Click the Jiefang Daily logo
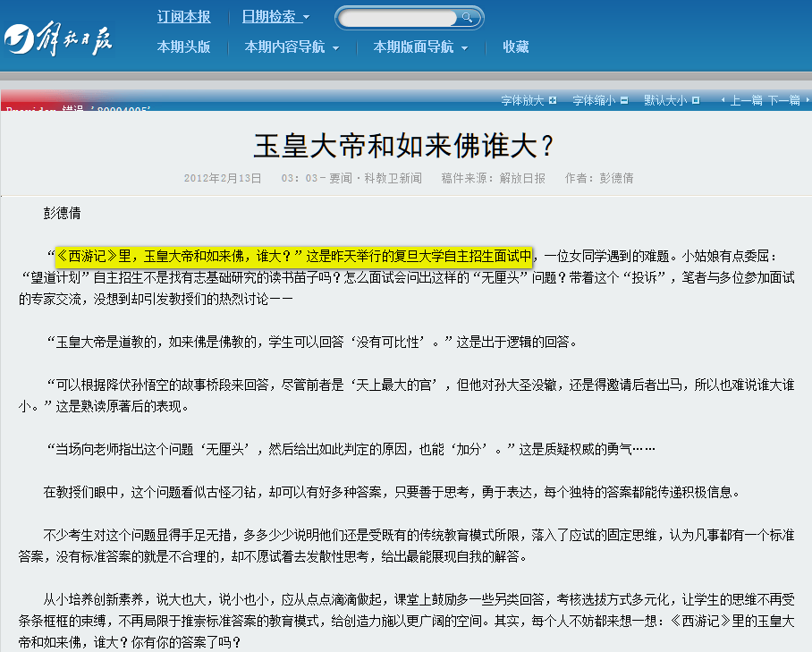The height and width of the screenshot is (652, 812). (x=59, y=38)
